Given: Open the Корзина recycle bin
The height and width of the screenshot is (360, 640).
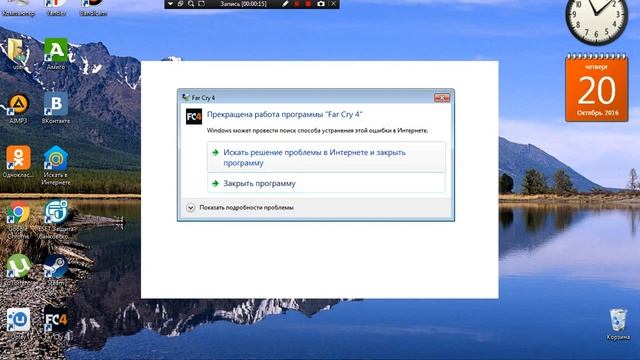Looking at the screenshot, I should click(x=618, y=324).
